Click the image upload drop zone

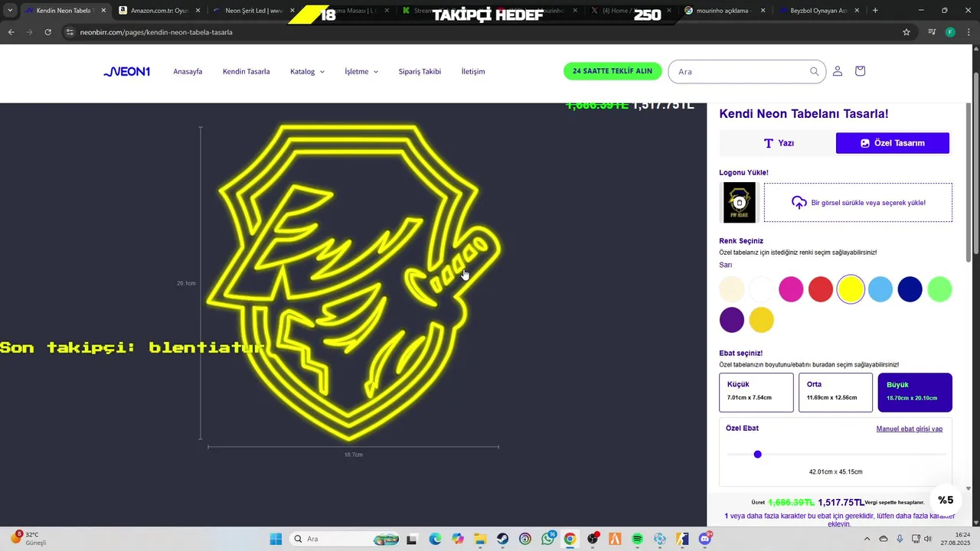pos(858,203)
